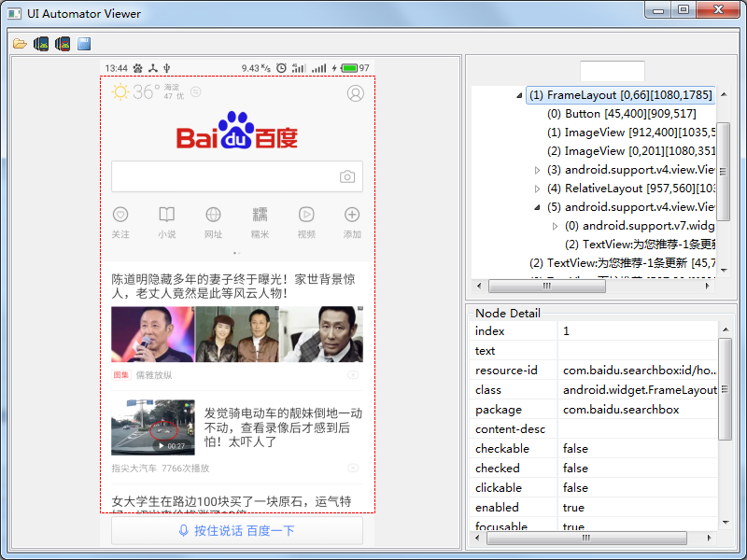Tap the 视频 play icon

[x=306, y=215]
